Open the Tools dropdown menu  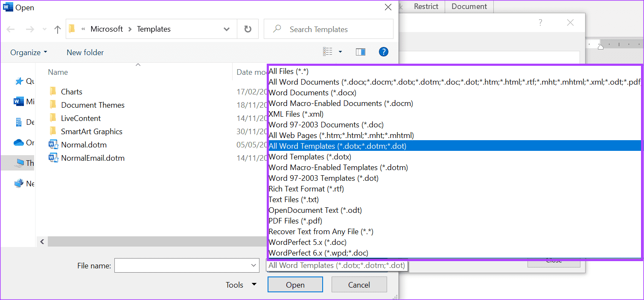coord(241,285)
